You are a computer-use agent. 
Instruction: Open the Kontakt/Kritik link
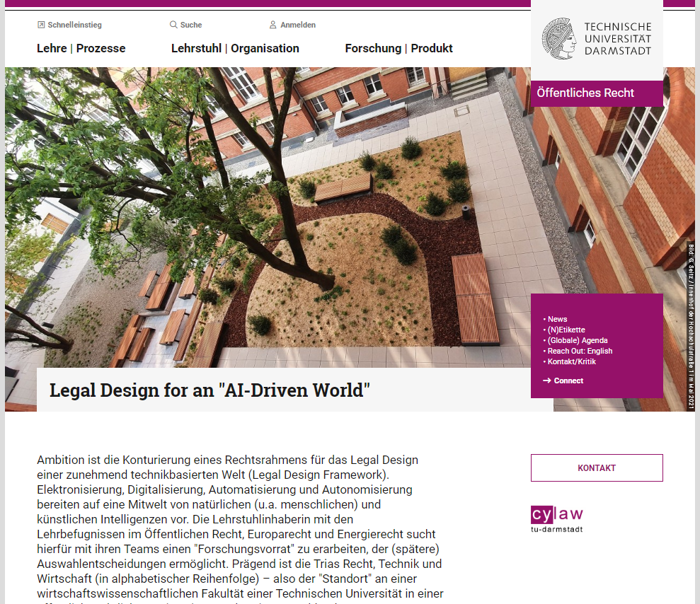[x=571, y=361]
